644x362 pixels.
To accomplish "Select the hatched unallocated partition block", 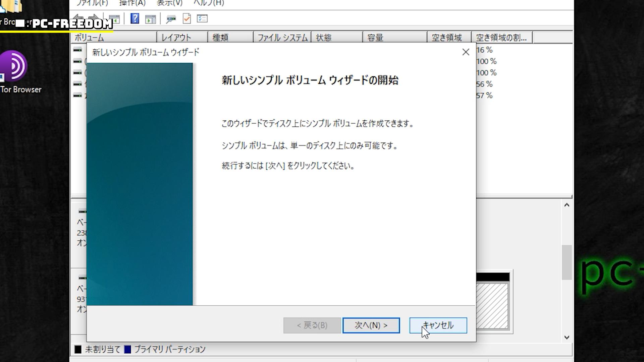I will pyautogui.click(x=492, y=306).
